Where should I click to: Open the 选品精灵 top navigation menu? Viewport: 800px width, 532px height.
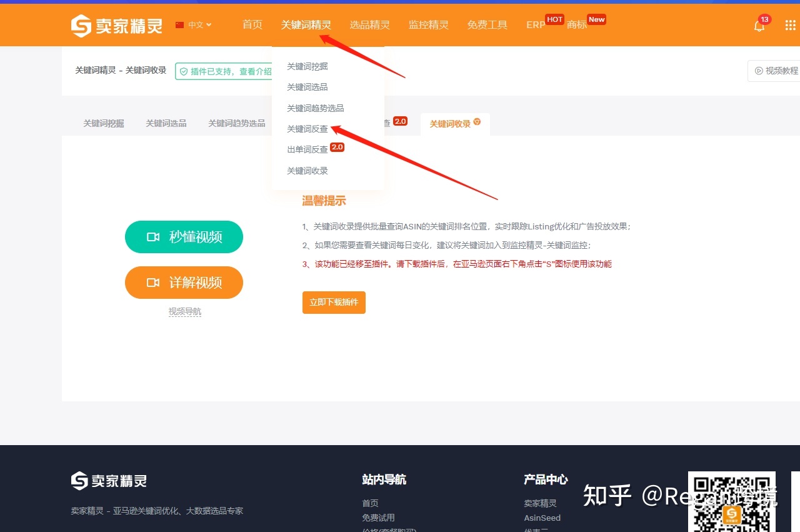click(x=370, y=25)
